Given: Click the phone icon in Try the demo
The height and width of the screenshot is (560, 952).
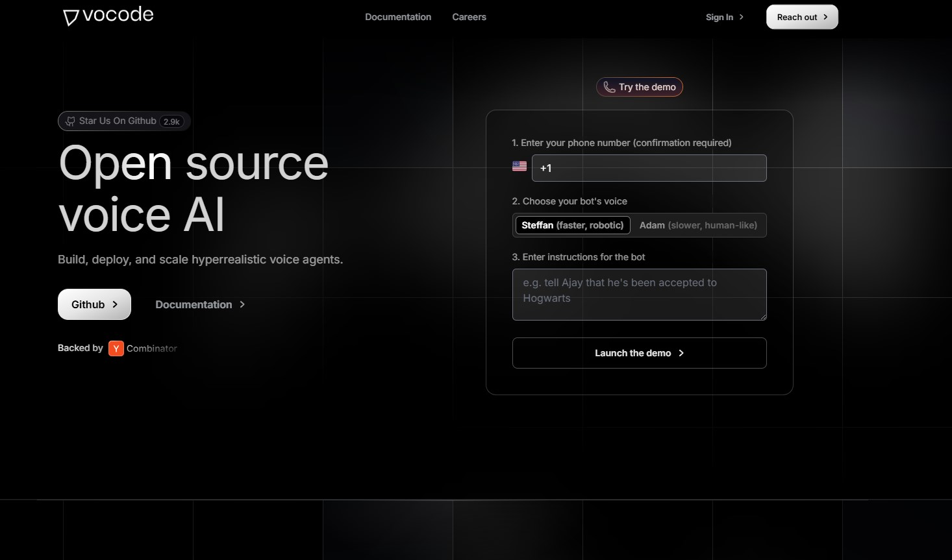Looking at the screenshot, I should click(x=608, y=86).
